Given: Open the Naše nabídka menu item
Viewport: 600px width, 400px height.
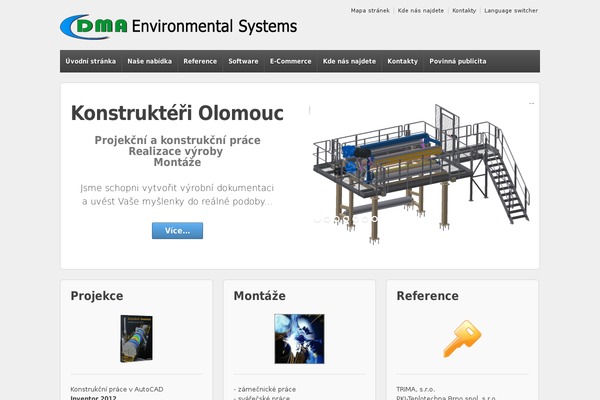Looking at the screenshot, I should [x=150, y=61].
